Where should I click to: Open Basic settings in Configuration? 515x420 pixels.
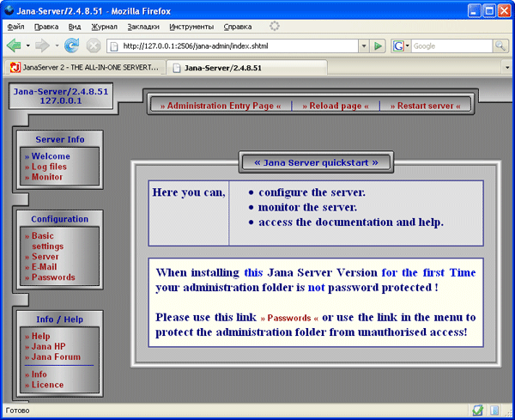pyautogui.click(x=44, y=240)
